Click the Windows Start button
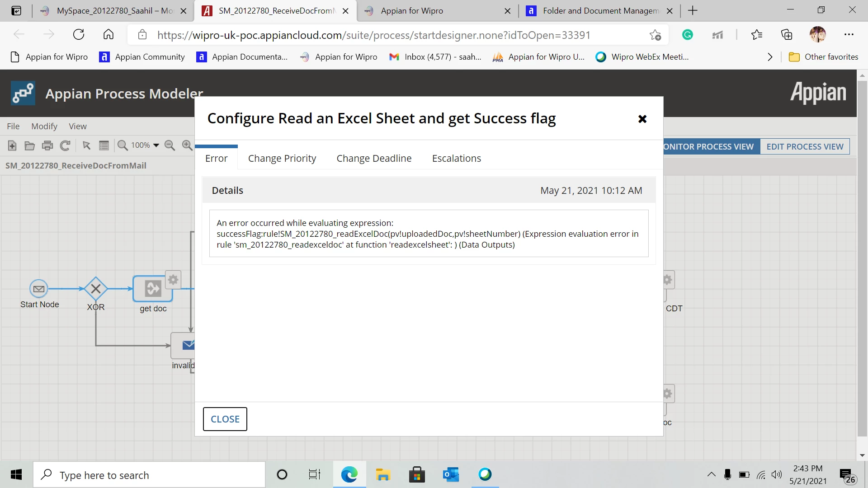 [16, 475]
